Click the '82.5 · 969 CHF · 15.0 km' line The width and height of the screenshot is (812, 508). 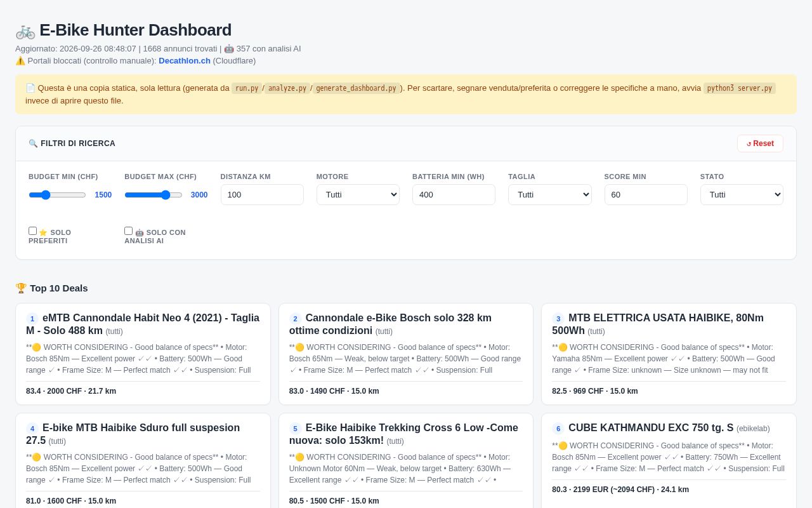click(595, 391)
